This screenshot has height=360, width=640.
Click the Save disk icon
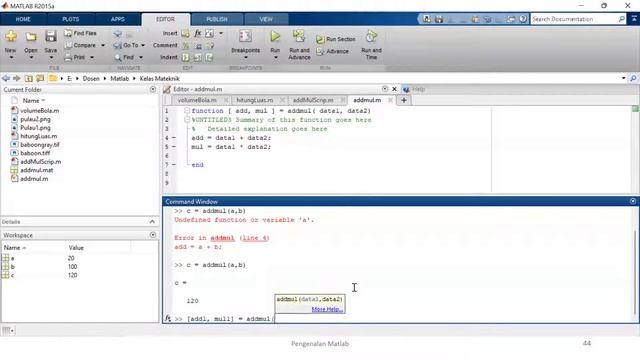point(51,37)
